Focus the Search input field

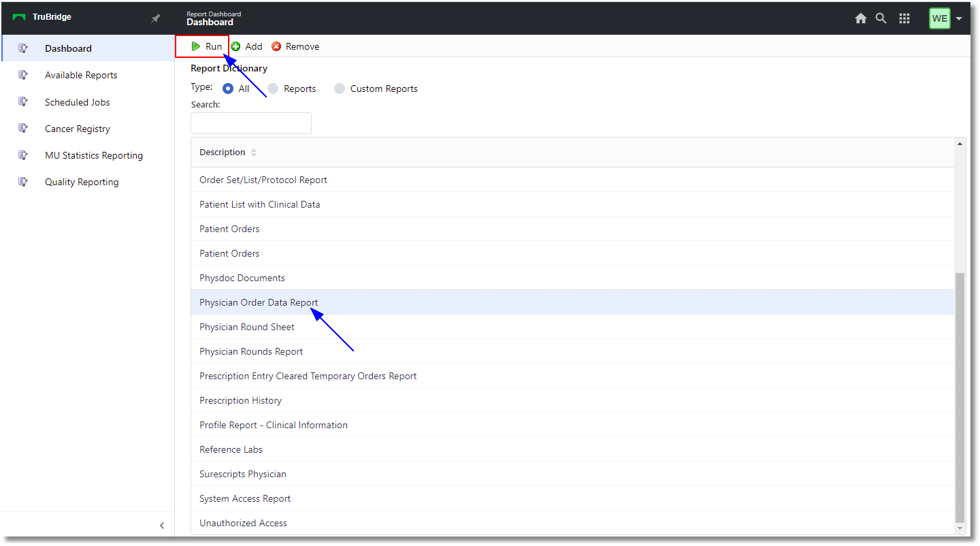coord(251,123)
